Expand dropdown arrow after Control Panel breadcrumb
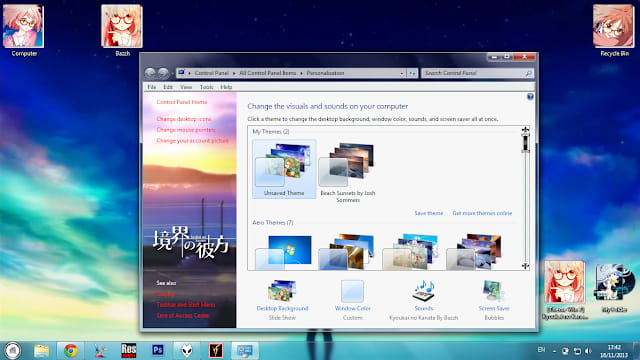 [234, 73]
